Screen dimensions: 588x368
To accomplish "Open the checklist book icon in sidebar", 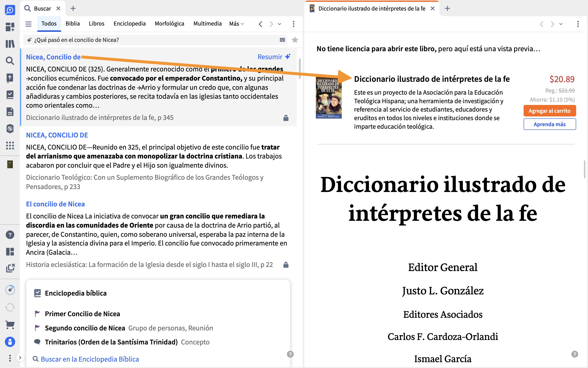I will [10, 95].
